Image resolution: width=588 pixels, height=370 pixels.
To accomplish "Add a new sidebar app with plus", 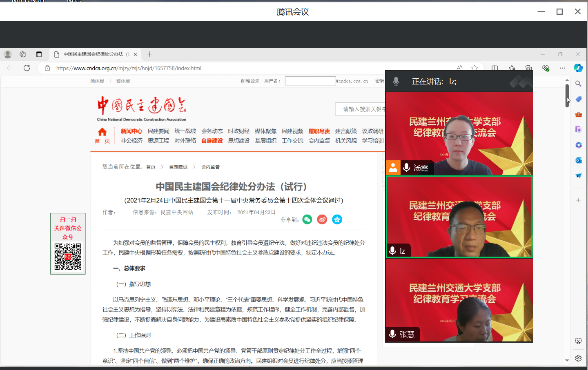I will 578,200.
